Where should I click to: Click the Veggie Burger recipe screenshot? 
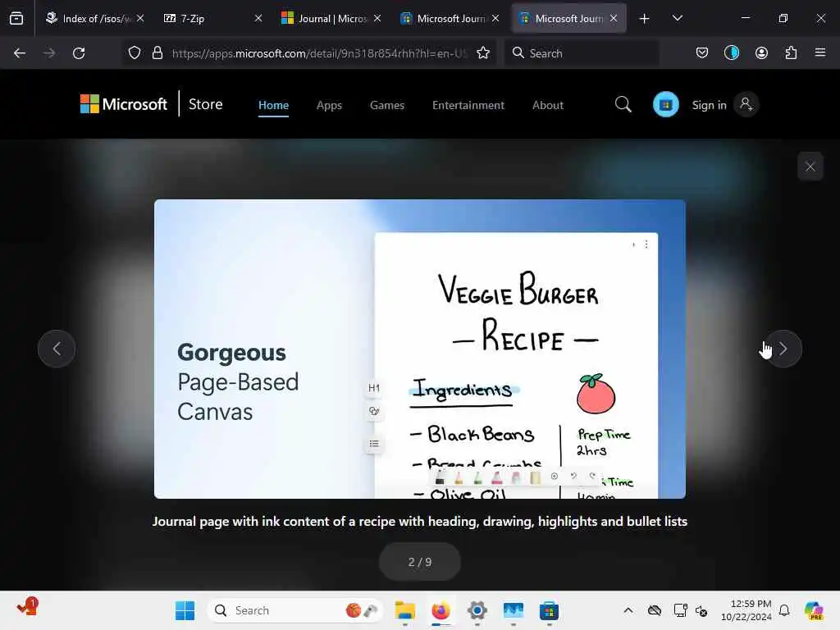pyautogui.click(x=420, y=349)
